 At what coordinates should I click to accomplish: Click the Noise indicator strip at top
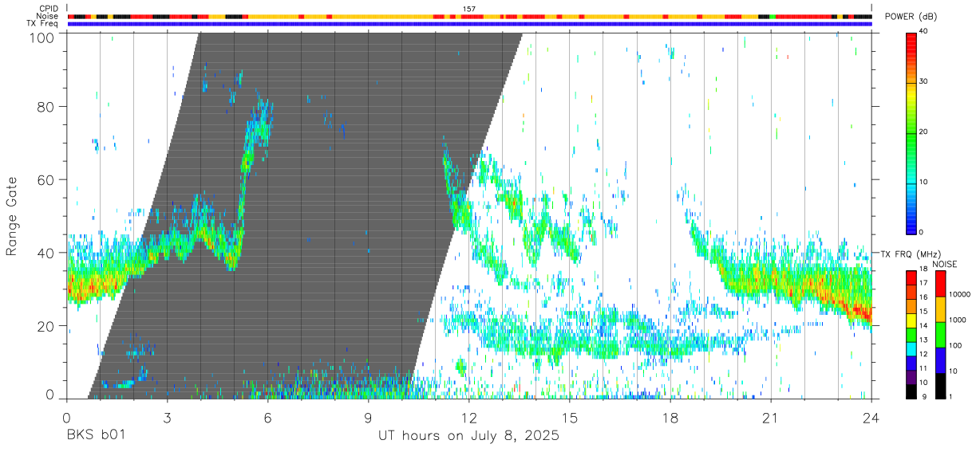(x=469, y=16)
